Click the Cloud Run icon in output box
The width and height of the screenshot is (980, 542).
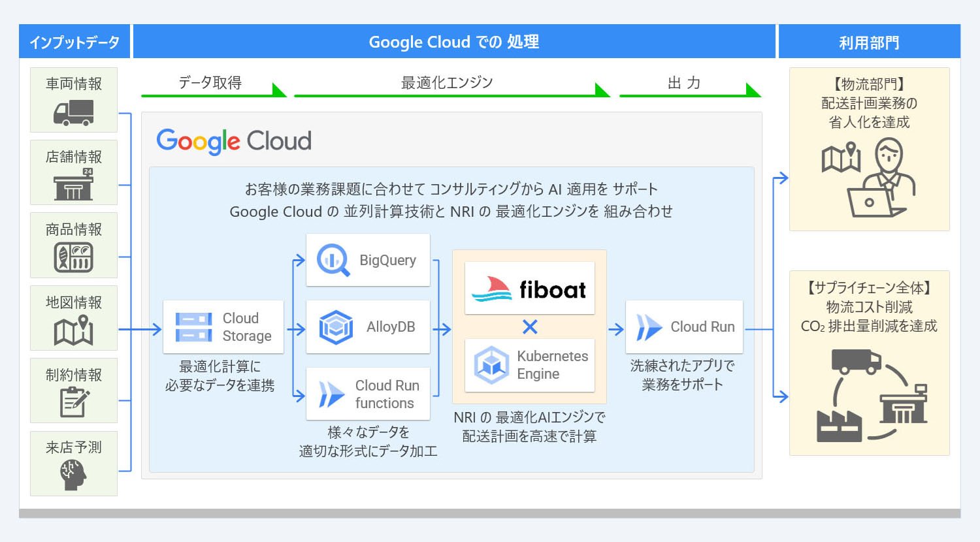click(x=649, y=327)
